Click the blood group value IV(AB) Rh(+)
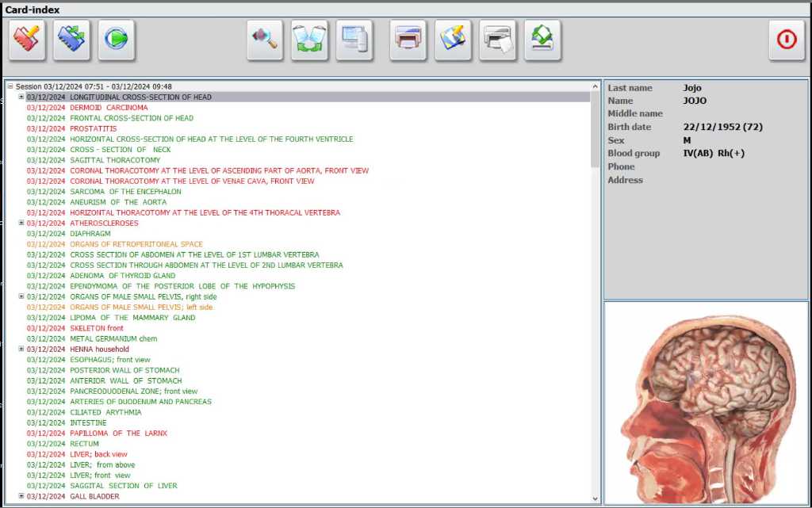812x508 pixels. pyautogui.click(x=714, y=153)
